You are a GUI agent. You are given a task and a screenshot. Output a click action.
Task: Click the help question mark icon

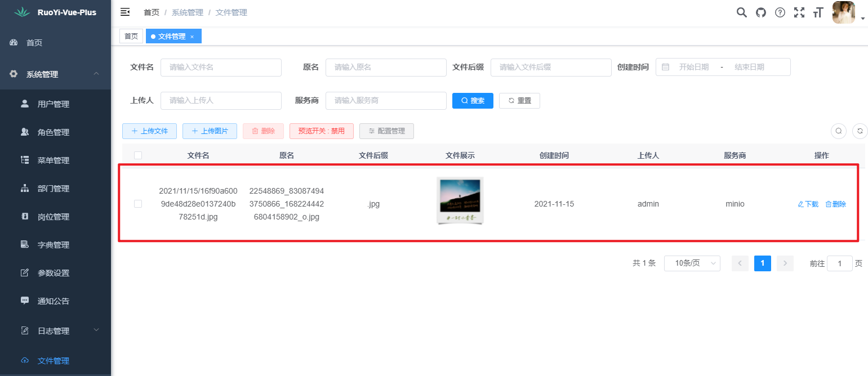780,12
